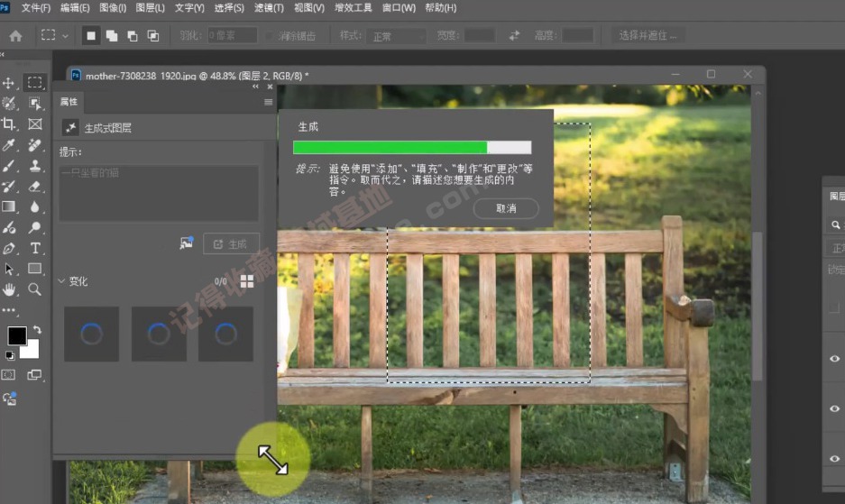Cancel generation with the 取消 button
Image resolution: width=845 pixels, height=504 pixels.
coord(506,208)
